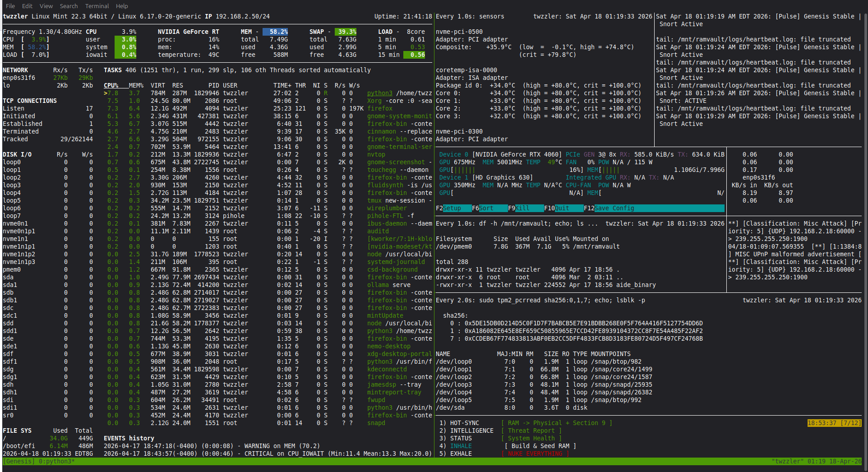Open the Help menu
Screen dimensions: 868x472
pos(122,6)
